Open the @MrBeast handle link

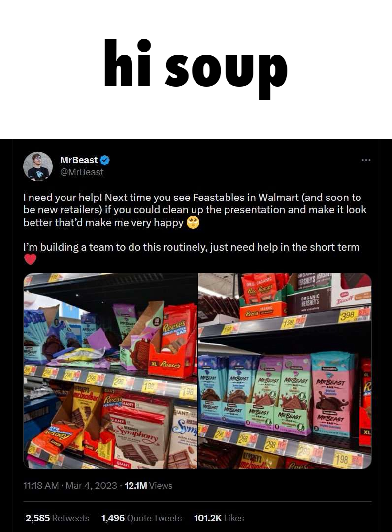point(82,172)
